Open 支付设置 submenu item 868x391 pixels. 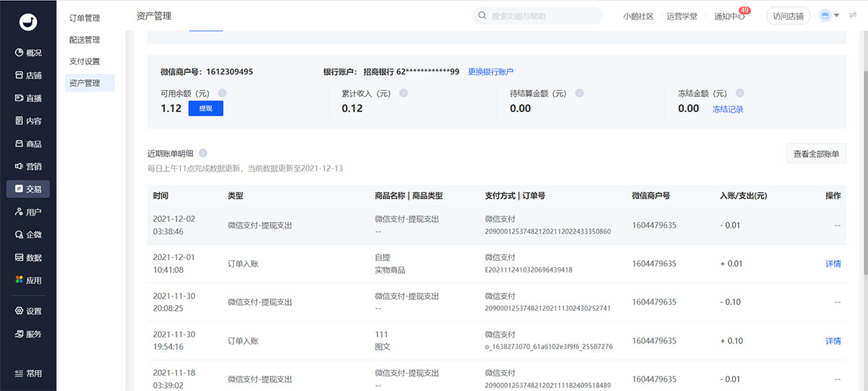[x=85, y=61]
